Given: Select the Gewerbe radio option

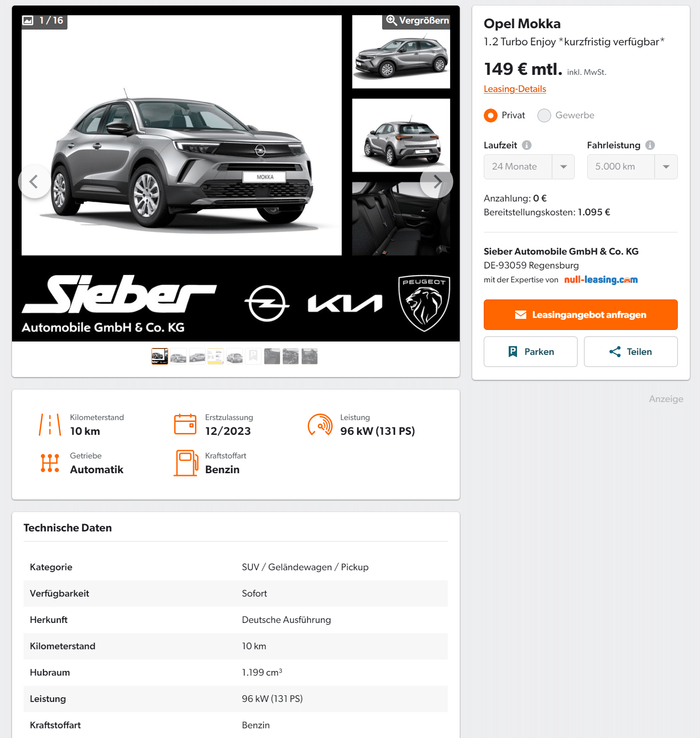Looking at the screenshot, I should [544, 116].
